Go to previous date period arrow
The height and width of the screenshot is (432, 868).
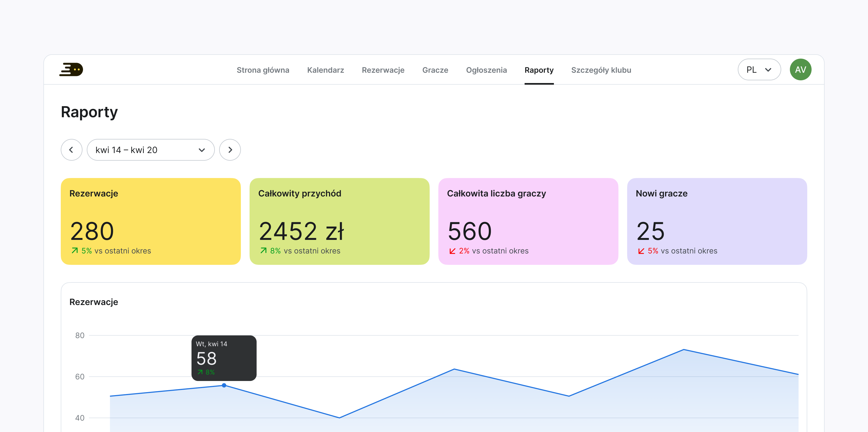click(71, 150)
